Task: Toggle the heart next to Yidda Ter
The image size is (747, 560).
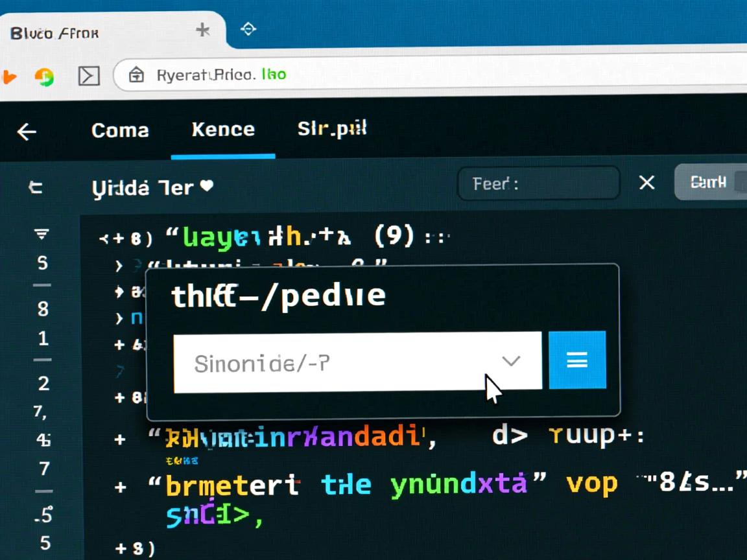Action: (206, 187)
